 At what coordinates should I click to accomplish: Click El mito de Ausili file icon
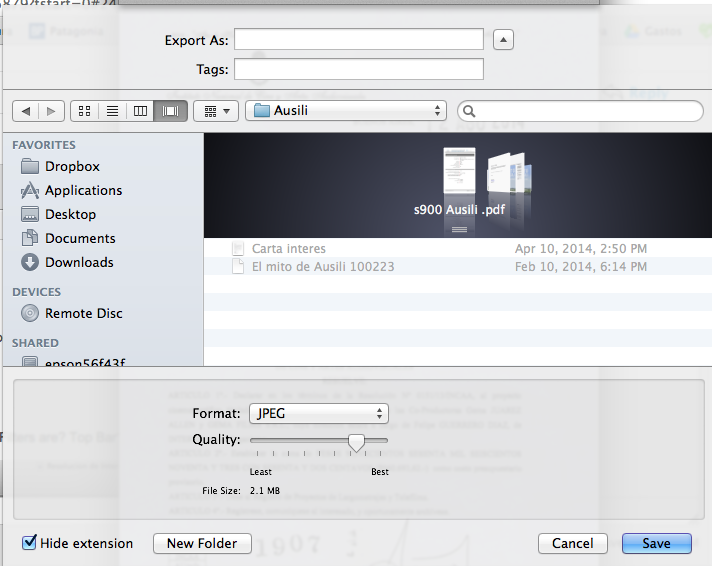pyautogui.click(x=238, y=267)
